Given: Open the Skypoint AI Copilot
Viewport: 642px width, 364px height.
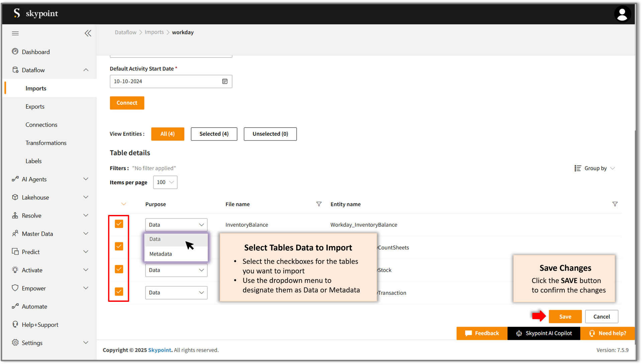Looking at the screenshot, I should (544, 333).
